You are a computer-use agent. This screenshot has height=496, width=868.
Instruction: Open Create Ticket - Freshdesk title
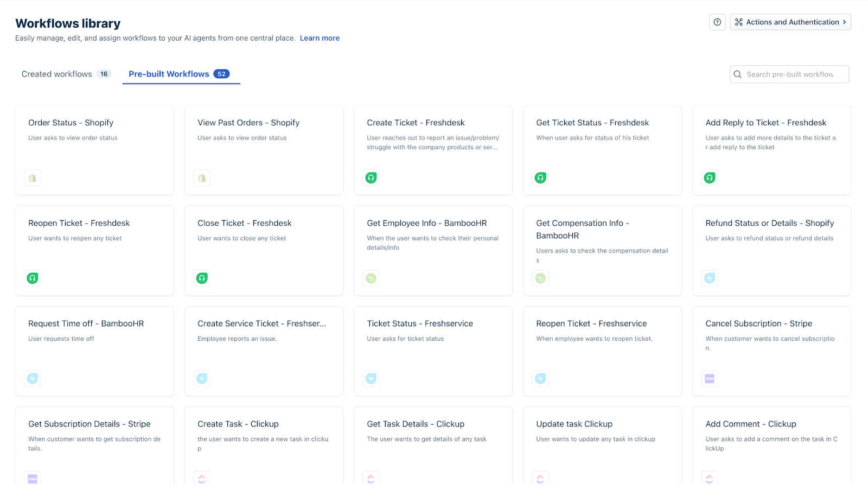[416, 123]
